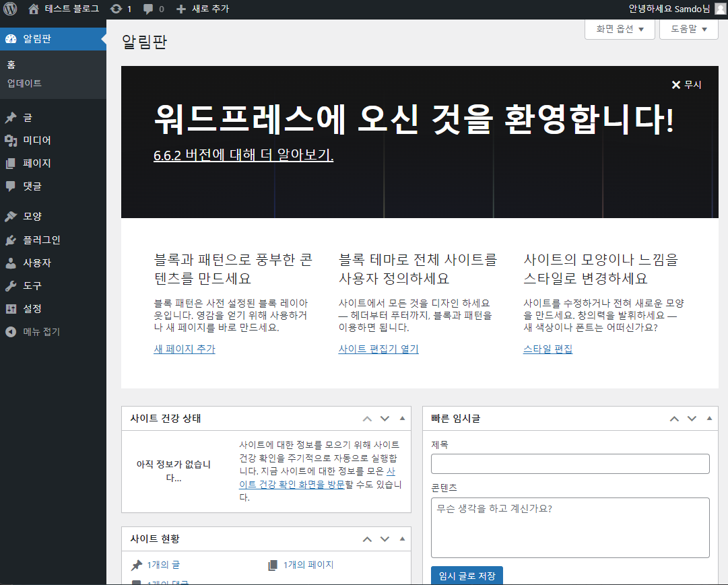Expand the 도움말 dropdown

point(688,29)
